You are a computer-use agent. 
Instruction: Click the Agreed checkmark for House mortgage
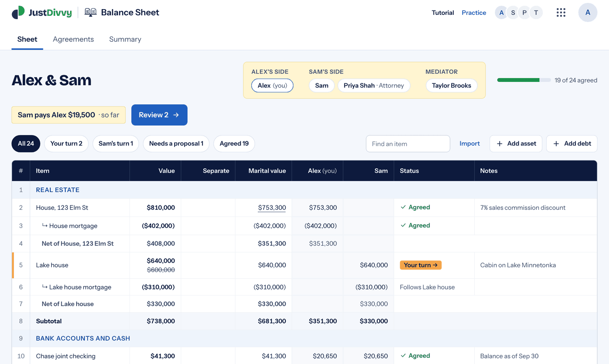click(x=403, y=226)
